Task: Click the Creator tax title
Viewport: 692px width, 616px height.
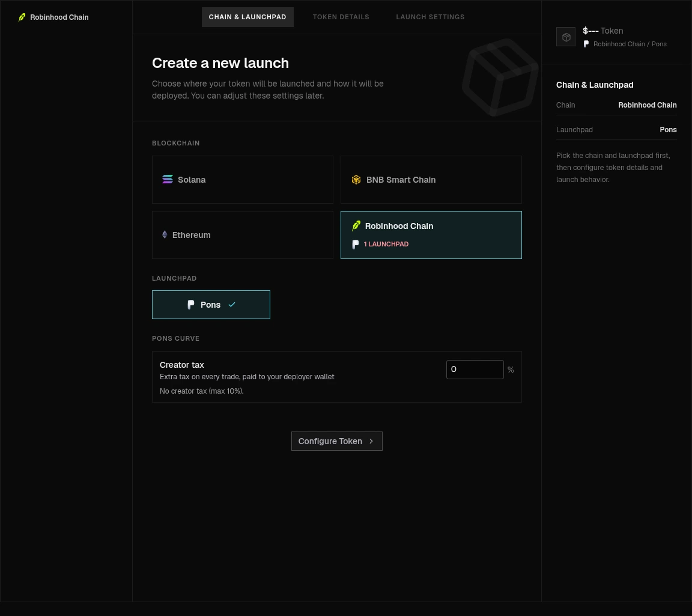Action: [182, 365]
